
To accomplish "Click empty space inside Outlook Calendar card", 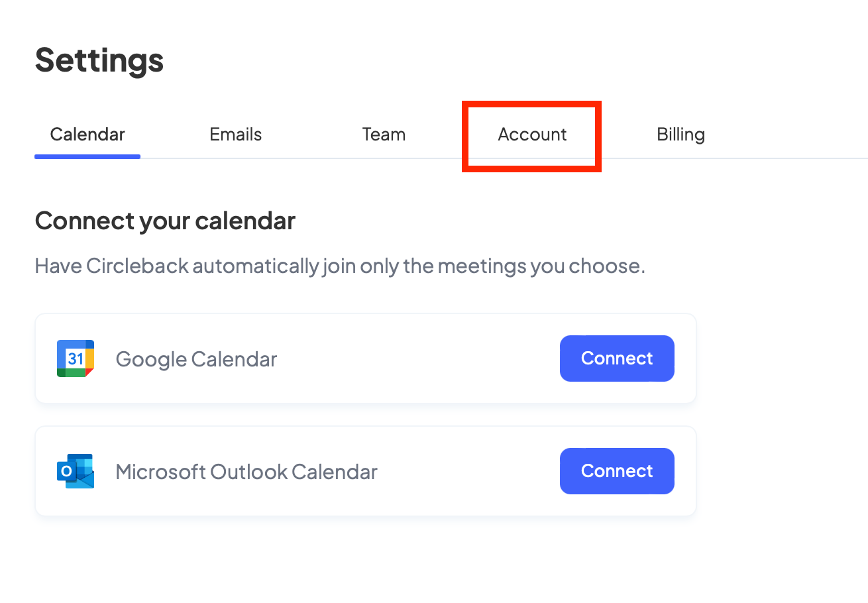I will pyautogui.click(x=464, y=471).
